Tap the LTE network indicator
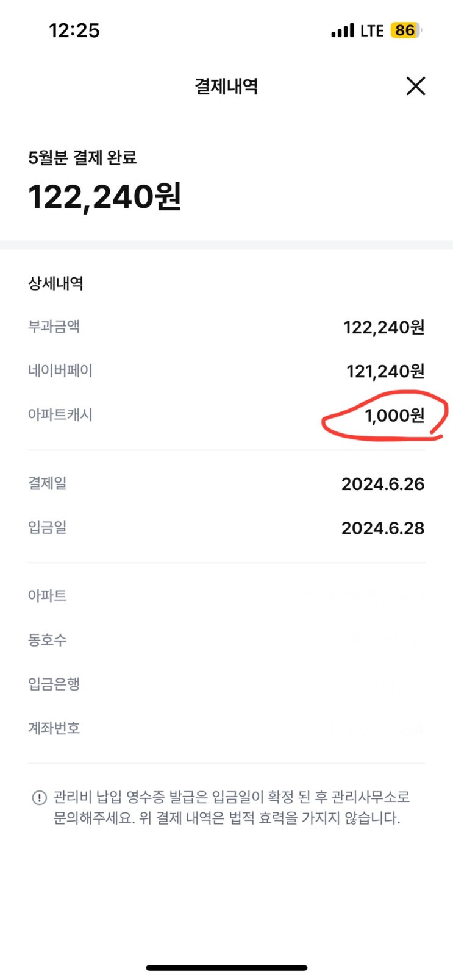 point(371,30)
